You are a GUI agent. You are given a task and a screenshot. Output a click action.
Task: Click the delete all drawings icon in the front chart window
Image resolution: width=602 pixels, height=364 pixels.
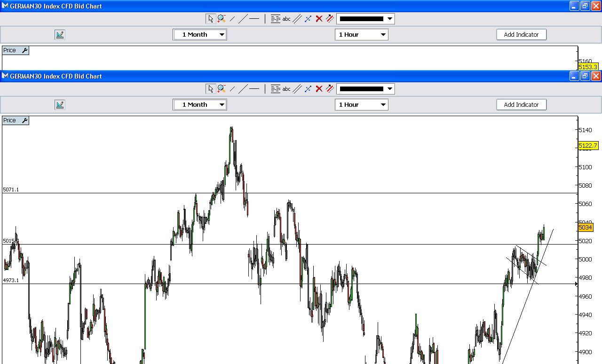tap(330, 89)
